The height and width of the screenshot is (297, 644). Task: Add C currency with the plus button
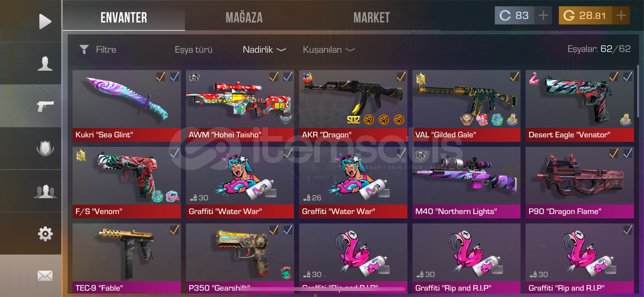[543, 15]
